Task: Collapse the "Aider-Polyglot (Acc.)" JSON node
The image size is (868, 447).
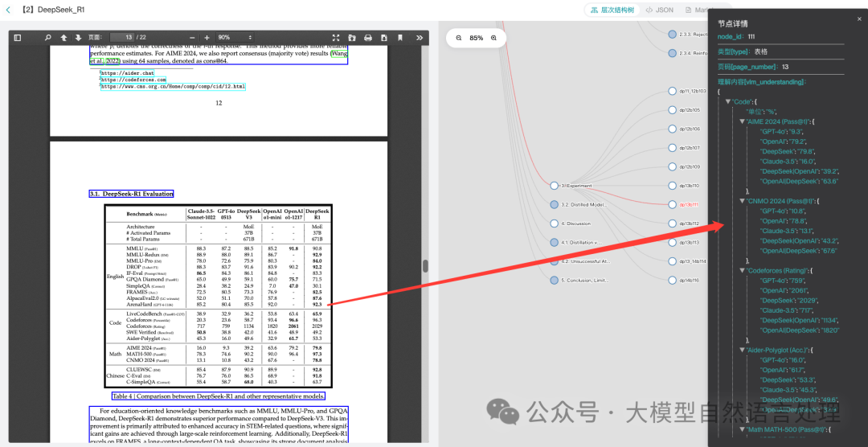Action: point(743,350)
